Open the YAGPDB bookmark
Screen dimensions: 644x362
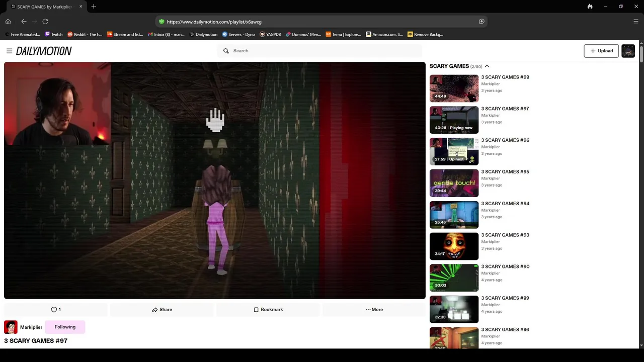tap(270, 35)
